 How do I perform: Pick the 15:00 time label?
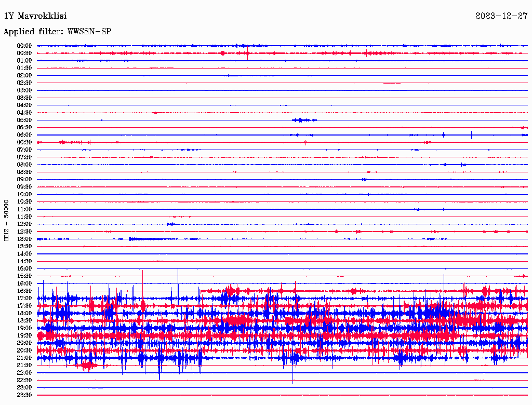24,269
